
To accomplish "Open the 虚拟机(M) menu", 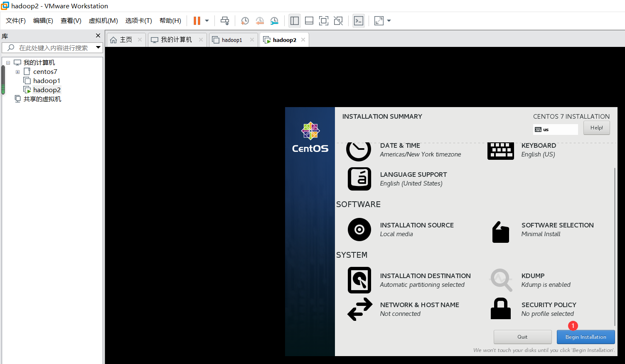I will tap(103, 21).
